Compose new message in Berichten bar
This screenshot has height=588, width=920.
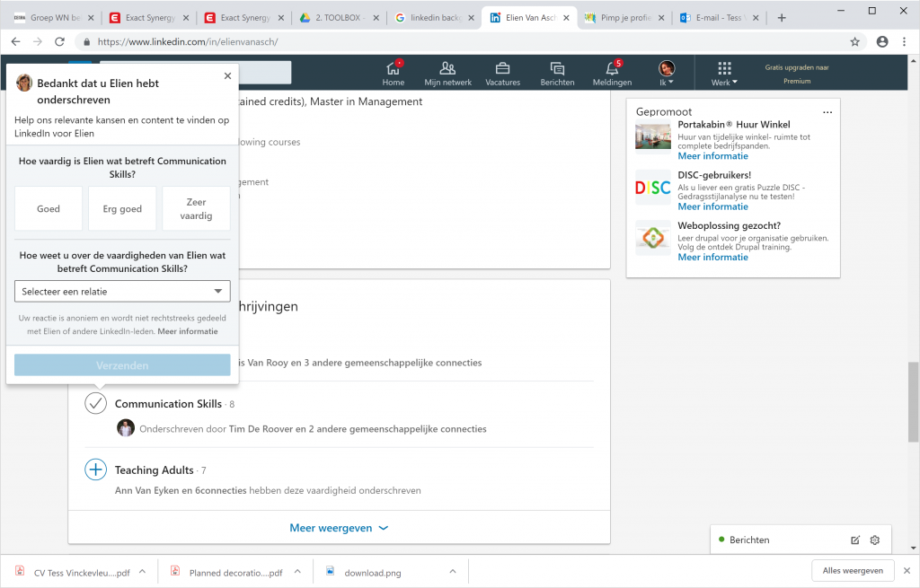(855, 540)
